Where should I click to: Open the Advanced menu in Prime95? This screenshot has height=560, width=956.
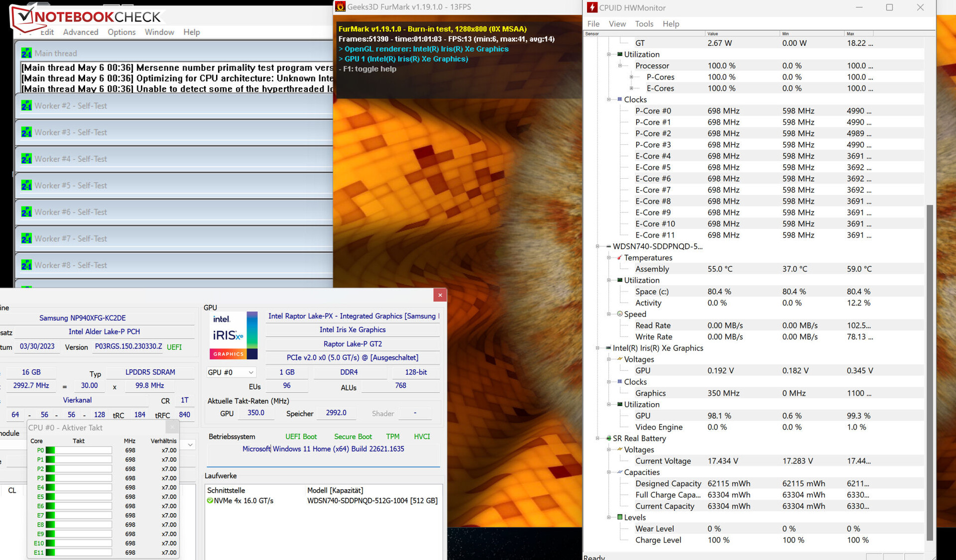tap(80, 32)
